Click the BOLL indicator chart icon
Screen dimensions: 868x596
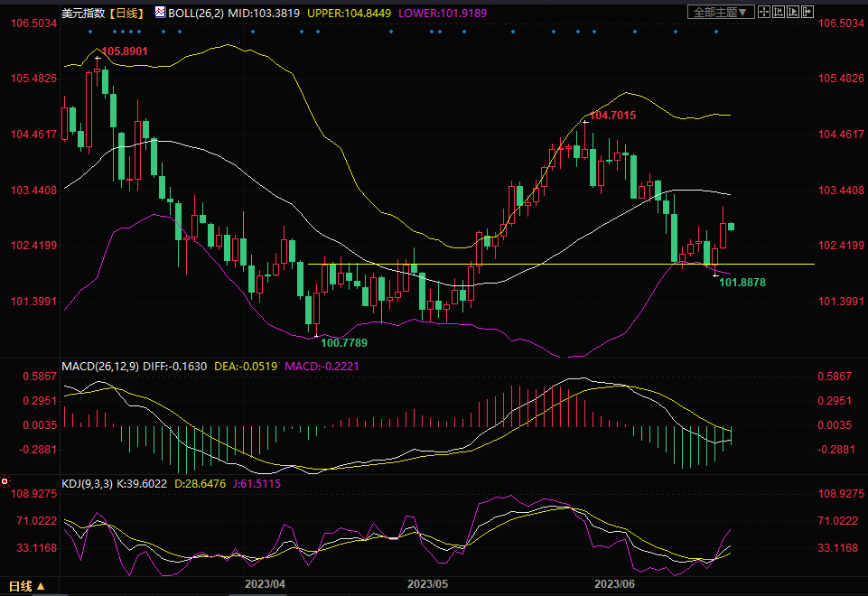pos(160,12)
